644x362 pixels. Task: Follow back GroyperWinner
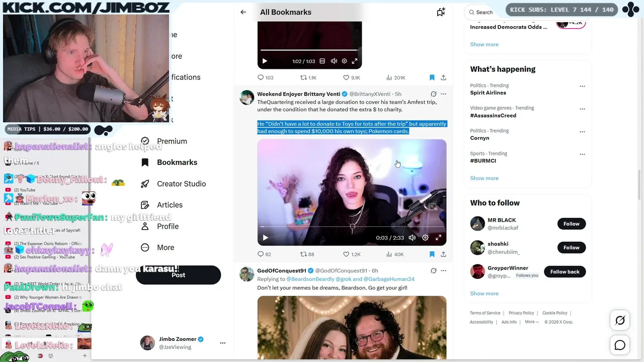[565, 271]
